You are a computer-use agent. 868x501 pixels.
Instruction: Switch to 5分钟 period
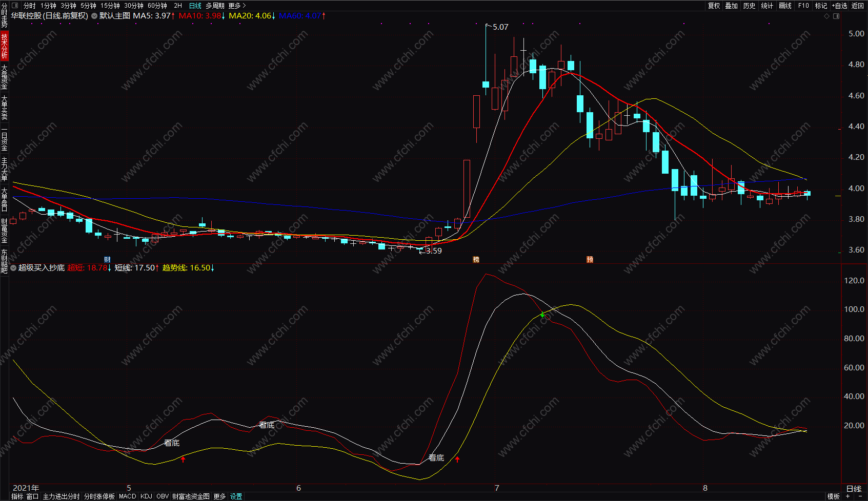tap(88, 6)
